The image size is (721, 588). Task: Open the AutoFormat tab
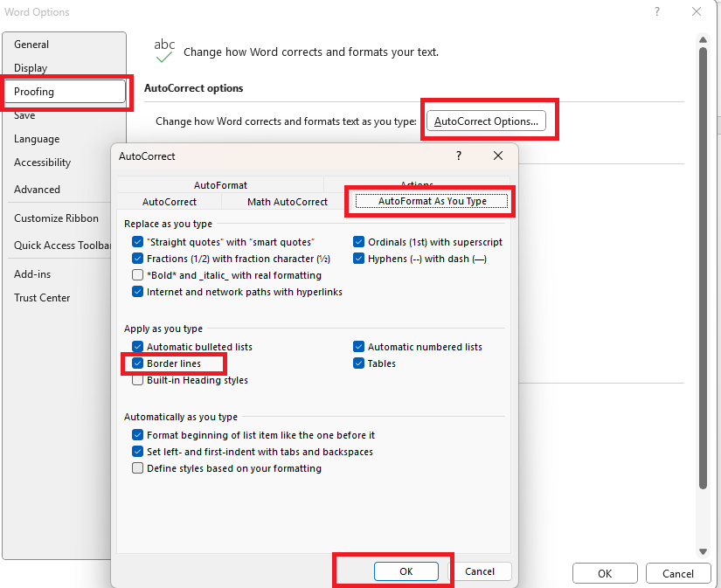click(x=220, y=185)
